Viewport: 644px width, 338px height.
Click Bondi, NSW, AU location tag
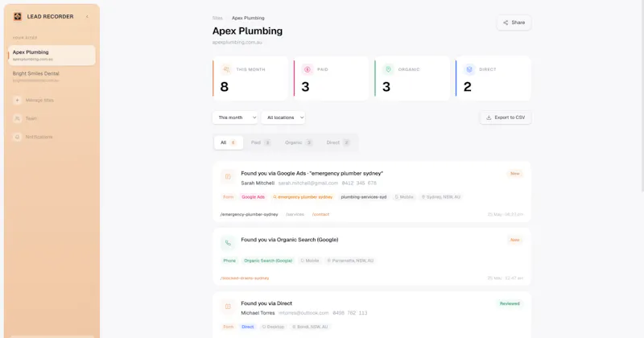[x=310, y=327]
